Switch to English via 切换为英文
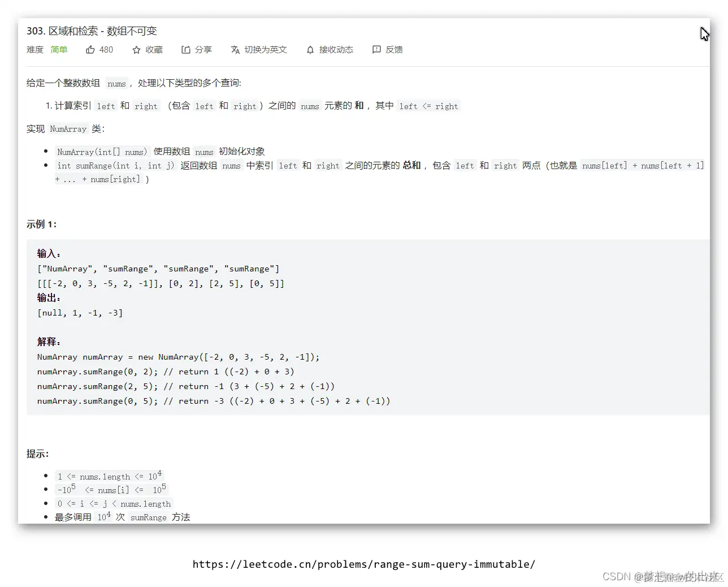 (x=266, y=50)
